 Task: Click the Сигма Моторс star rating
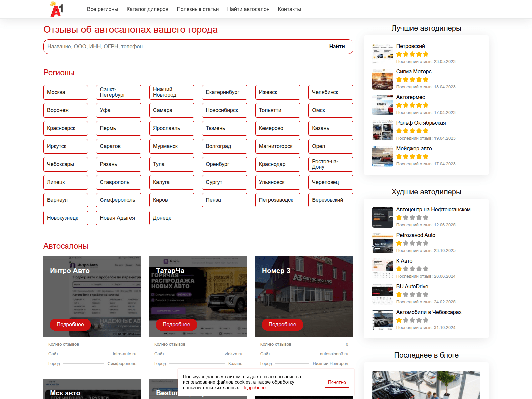(412, 80)
